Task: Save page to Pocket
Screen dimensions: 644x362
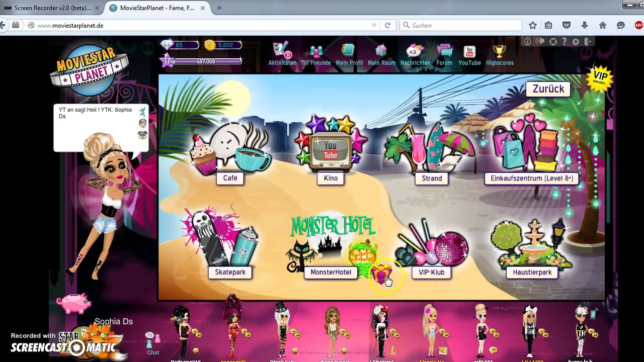Action: click(x=567, y=25)
